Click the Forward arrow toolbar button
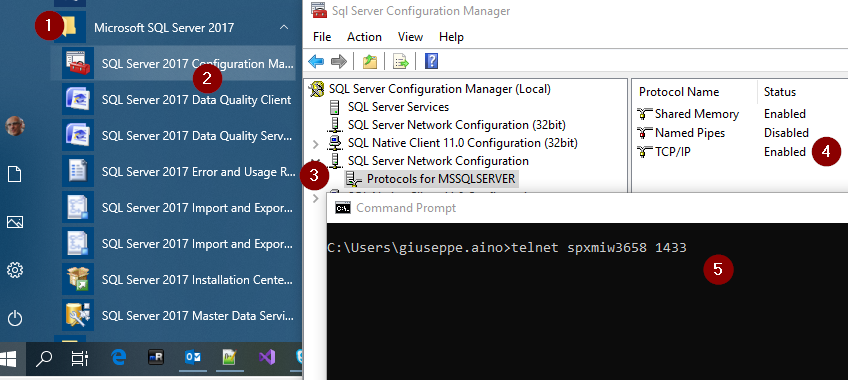The width and height of the screenshot is (848, 380). 339,62
